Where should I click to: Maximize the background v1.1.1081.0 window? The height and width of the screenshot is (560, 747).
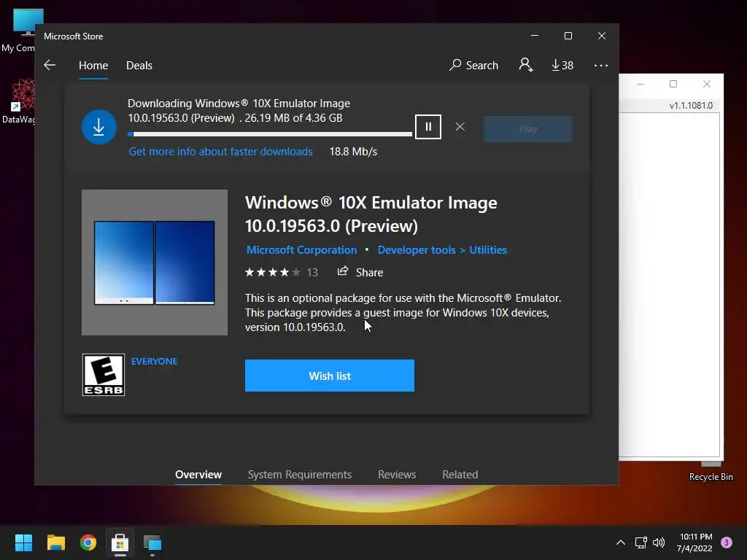click(673, 84)
